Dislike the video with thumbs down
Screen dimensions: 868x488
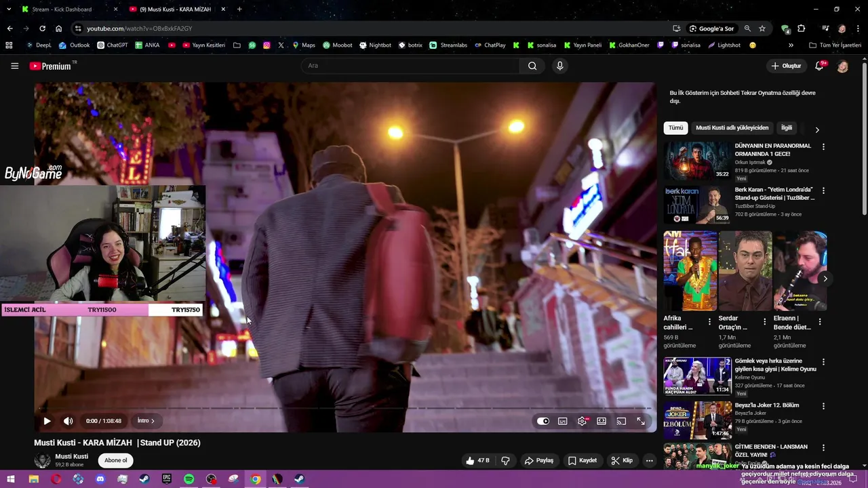tap(505, 461)
